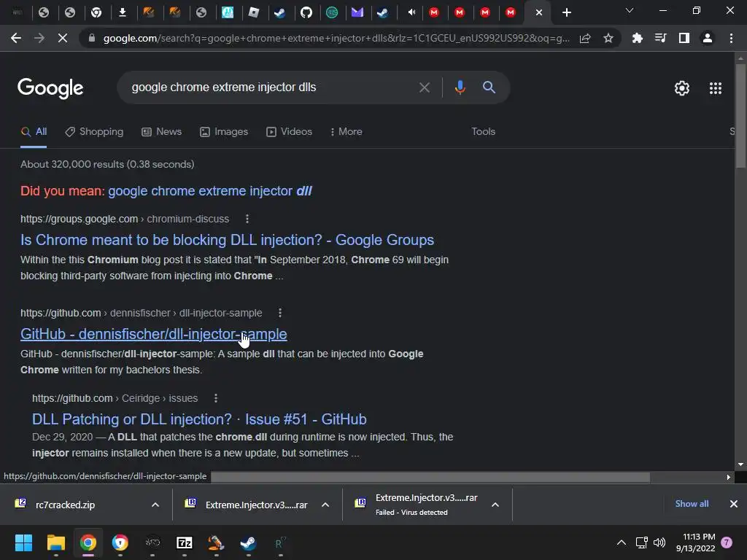
Task: View site information via lock icon
Action: point(91,38)
